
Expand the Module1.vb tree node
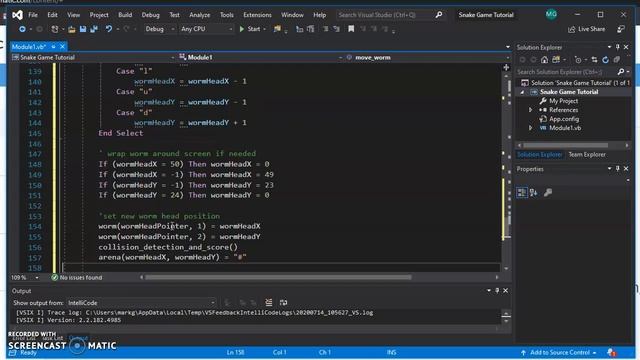pyautogui.click(x=530, y=128)
